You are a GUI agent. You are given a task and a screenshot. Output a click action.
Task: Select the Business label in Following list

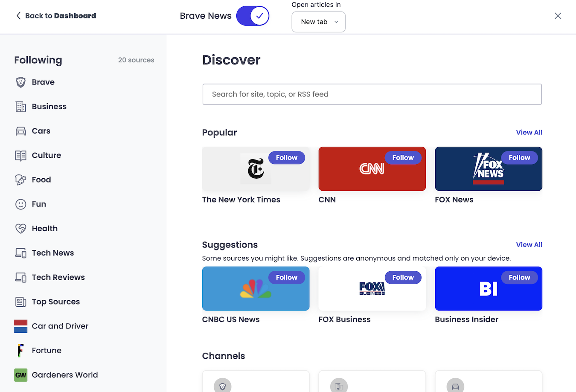tap(49, 107)
